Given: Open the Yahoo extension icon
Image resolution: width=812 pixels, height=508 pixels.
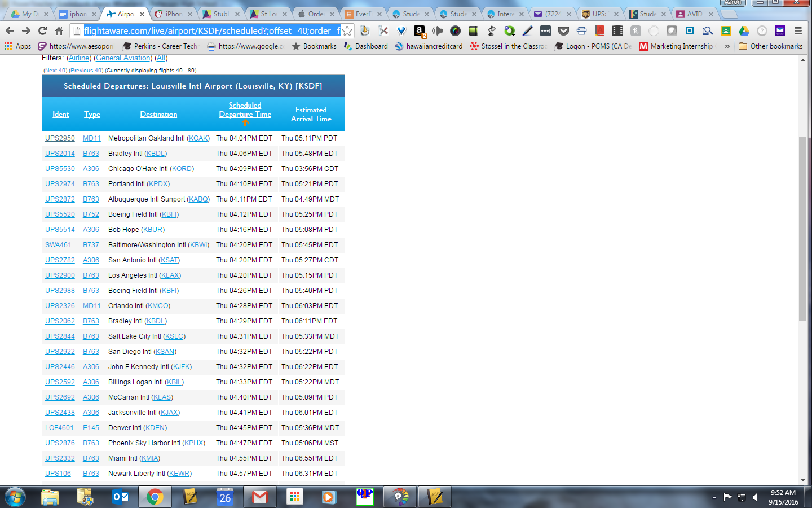Looking at the screenshot, I should click(780, 30).
